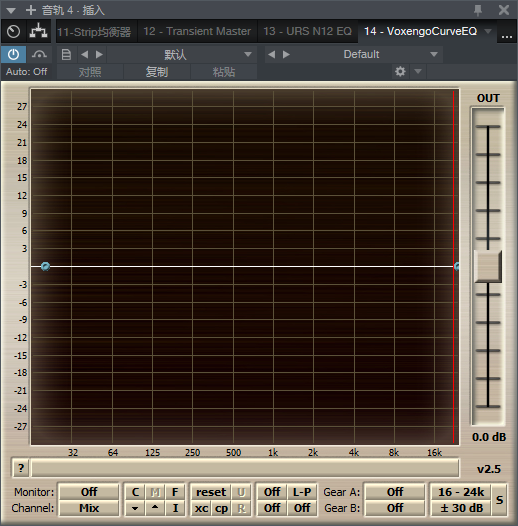Open Gear B Off selector

coord(395,508)
